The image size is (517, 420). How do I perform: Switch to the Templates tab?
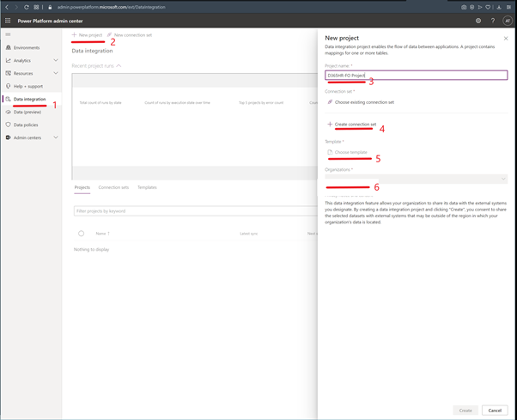pyautogui.click(x=147, y=187)
